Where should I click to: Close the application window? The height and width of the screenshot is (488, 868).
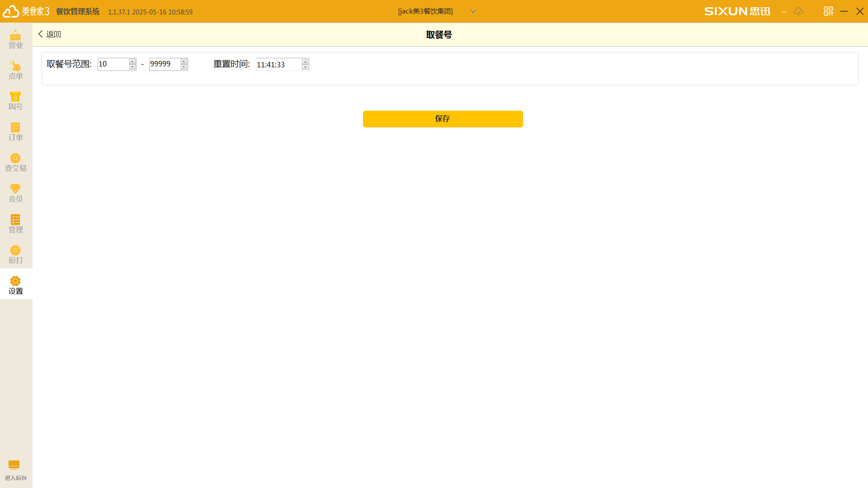860,11
